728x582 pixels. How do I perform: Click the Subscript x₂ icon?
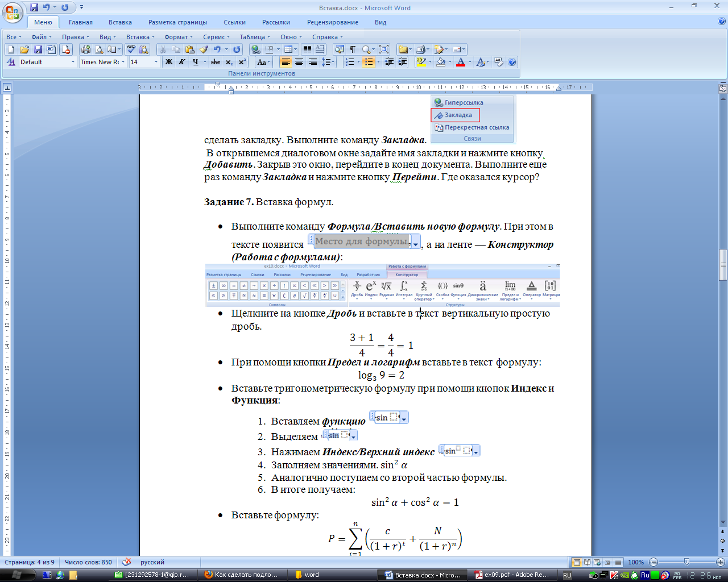pos(229,62)
